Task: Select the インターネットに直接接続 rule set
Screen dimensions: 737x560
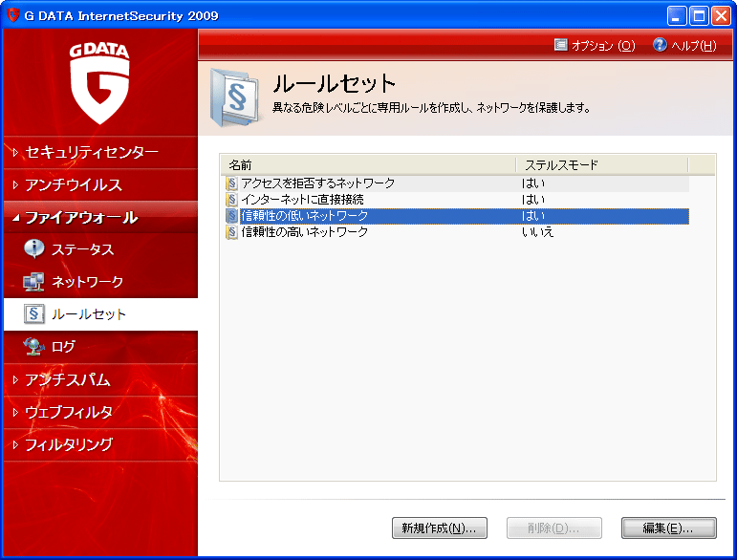Action: click(x=457, y=200)
